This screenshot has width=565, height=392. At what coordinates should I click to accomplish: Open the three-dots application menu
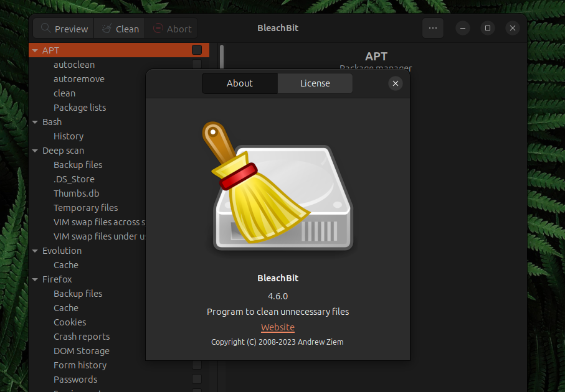coord(433,28)
